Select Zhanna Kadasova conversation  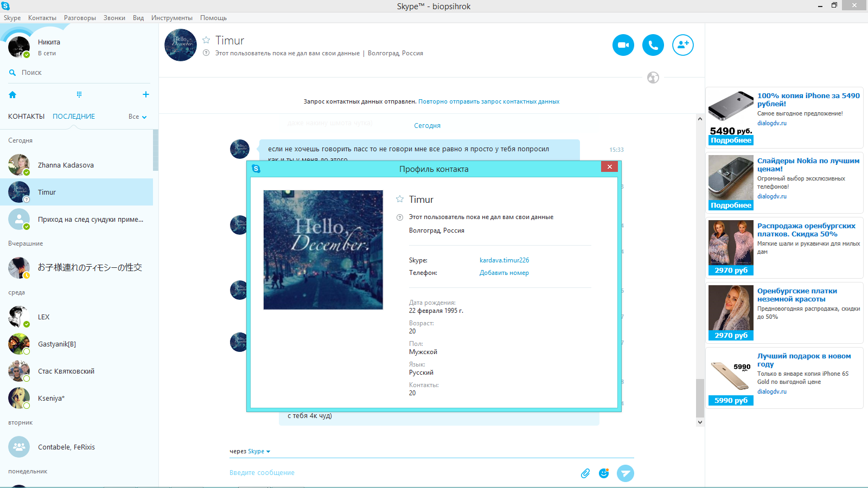pyautogui.click(x=76, y=165)
